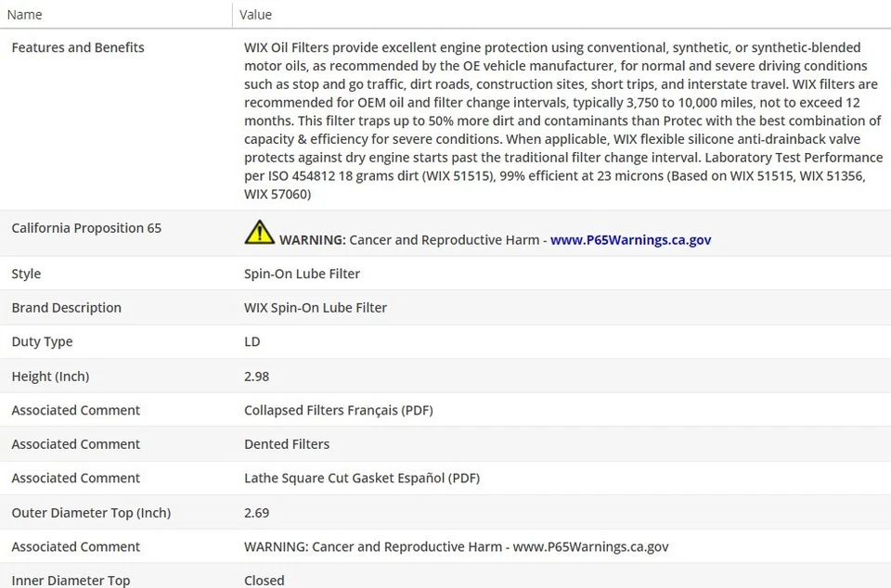Click the LD duty type value
This screenshot has width=891, height=588.
point(252,341)
